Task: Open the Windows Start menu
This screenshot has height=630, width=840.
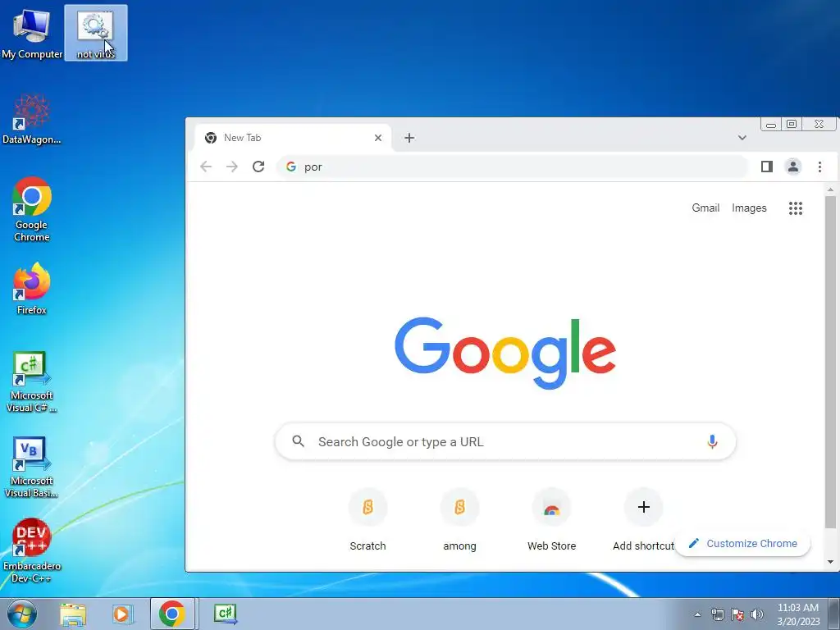Action: pos(22,614)
